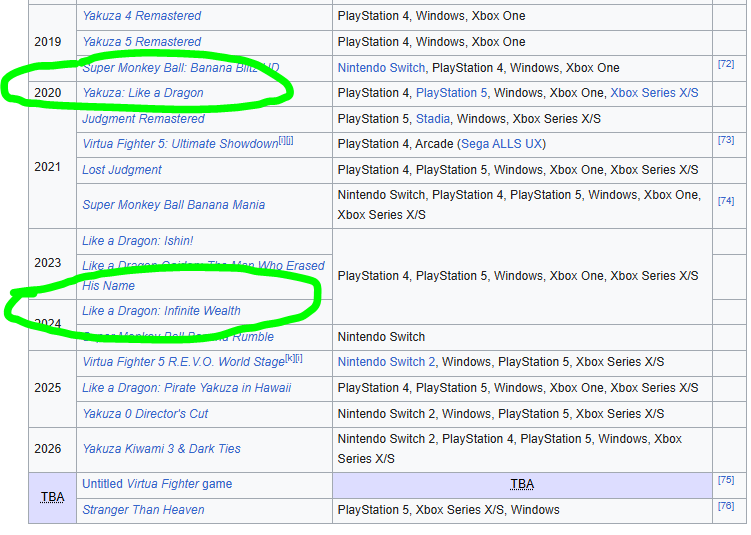Open the Like a Dragon: Ishin! link
The width and height of the screenshot is (751, 535).
pyautogui.click(x=137, y=240)
